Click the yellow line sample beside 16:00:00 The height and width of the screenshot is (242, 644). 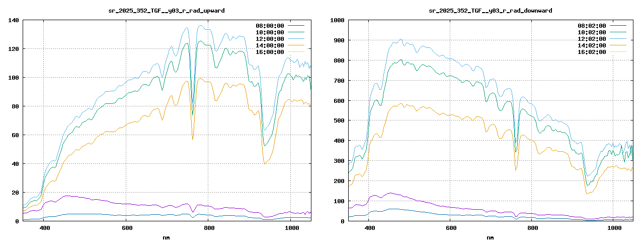tap(296, 52)
